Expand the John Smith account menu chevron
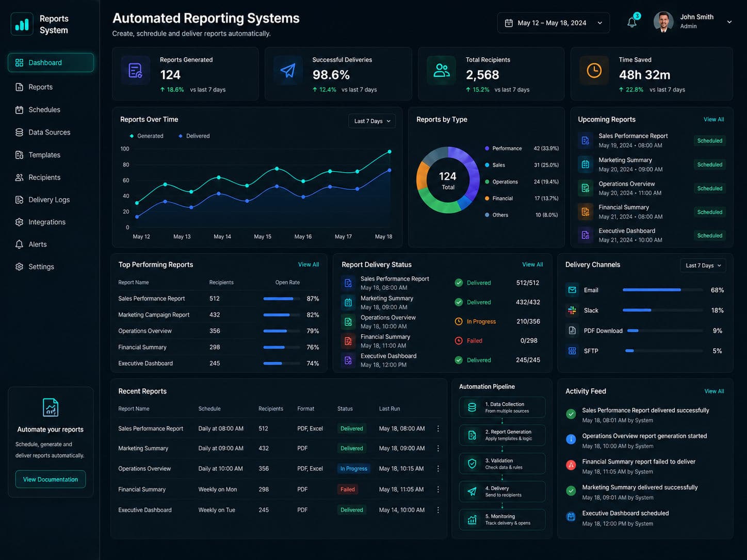 coord(729,22)
